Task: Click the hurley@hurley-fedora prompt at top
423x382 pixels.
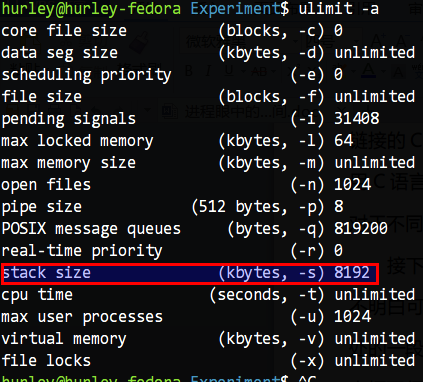Action: [x=91, y=8]
